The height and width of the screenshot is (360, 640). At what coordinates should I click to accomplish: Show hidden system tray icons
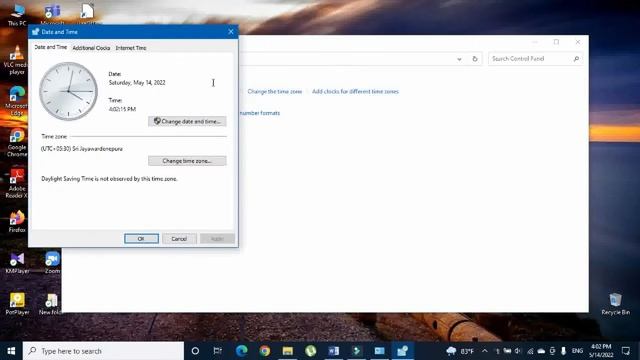pyautogui.click(x=484, y=351)
